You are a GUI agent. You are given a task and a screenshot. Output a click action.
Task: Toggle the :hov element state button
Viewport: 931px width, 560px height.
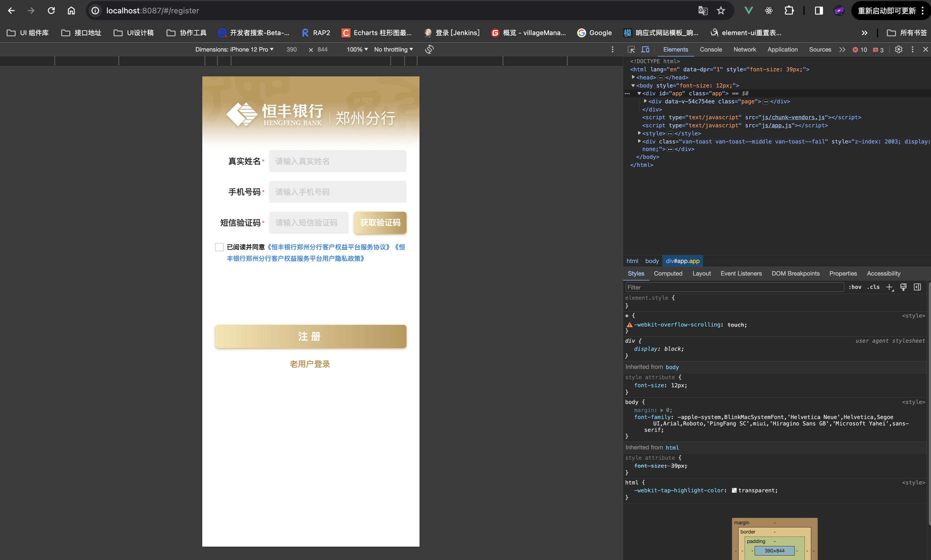855,287
